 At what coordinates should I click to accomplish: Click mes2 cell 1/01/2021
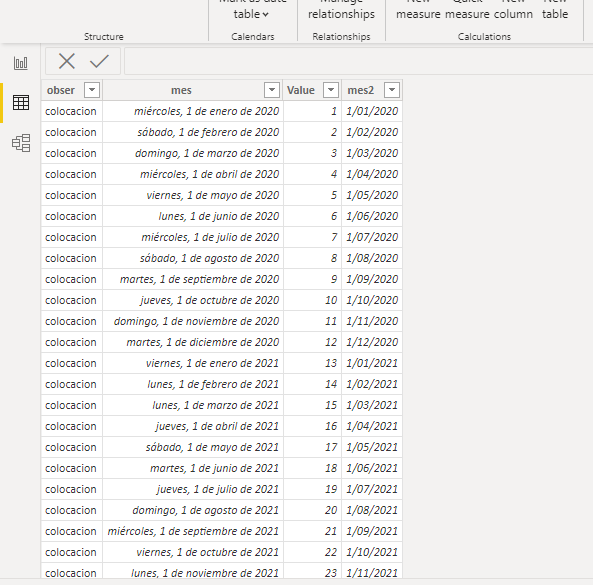tap(372, 363)
